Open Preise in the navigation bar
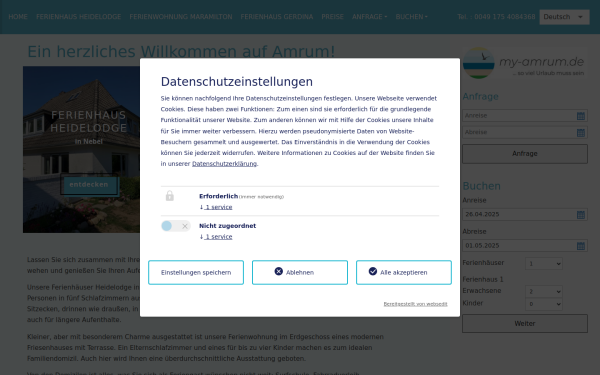 [333, 17]
